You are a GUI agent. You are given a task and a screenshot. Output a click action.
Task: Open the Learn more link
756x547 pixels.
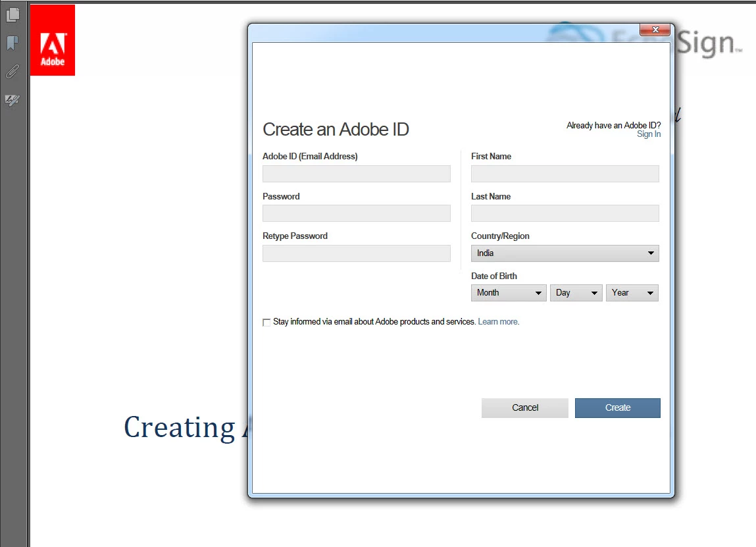pyautogui.click(x=499, y=322)
